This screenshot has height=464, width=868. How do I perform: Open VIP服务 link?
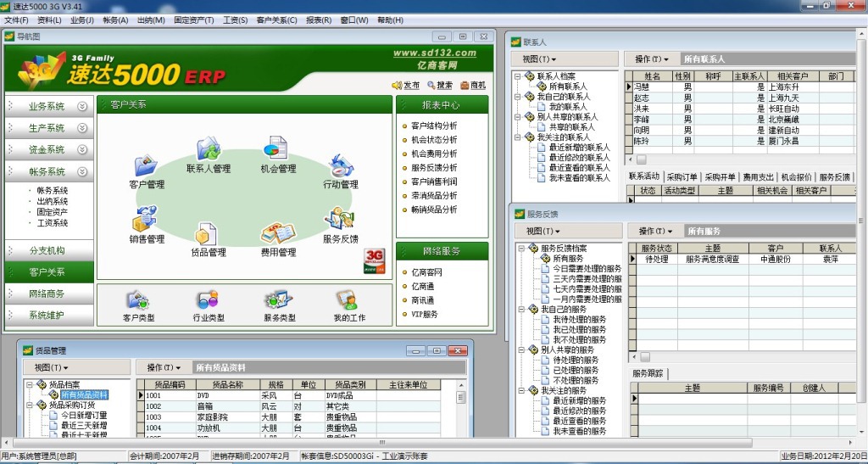point(424,314)
